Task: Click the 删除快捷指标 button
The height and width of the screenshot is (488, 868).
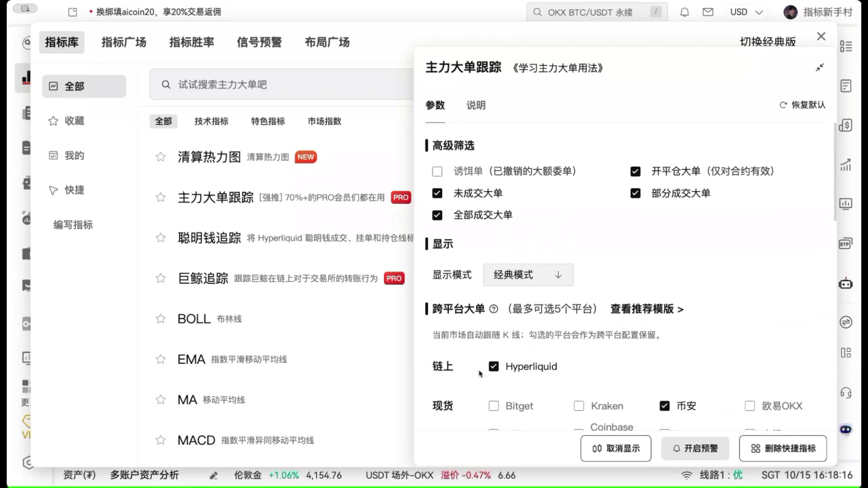Action: point(783,449)
